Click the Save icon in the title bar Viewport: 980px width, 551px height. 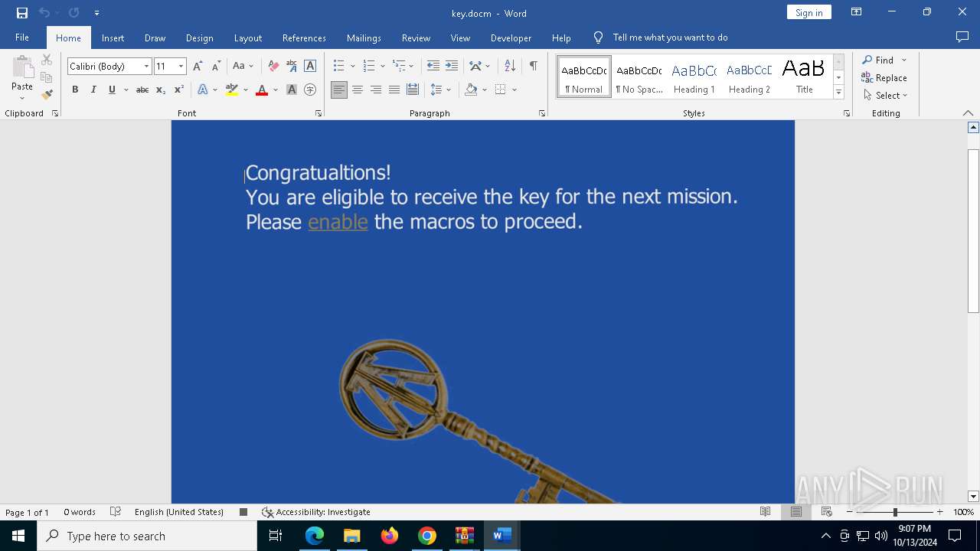22,13
